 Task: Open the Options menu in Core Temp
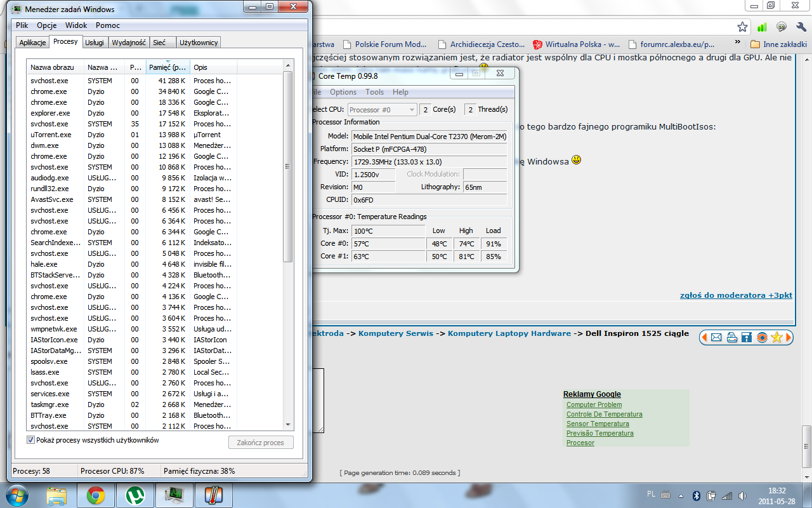click(x=343, y=92)
